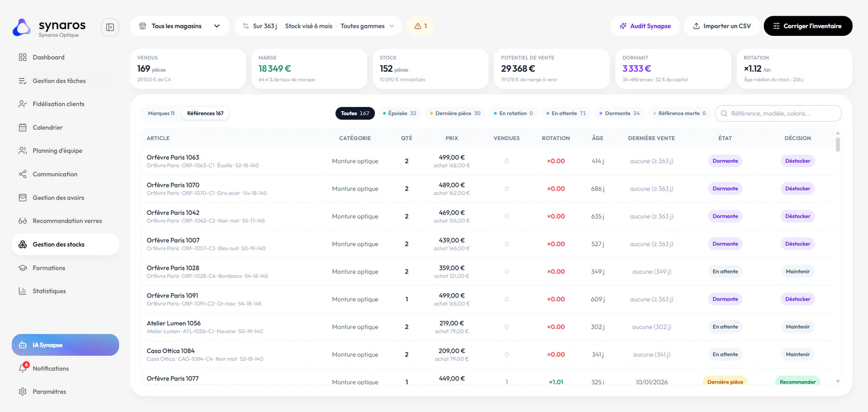Screen dimensions: 868x412
Task: Toggle the Dormante 34 filter chip
Action: pyautogui.click(x=620, y=113)
